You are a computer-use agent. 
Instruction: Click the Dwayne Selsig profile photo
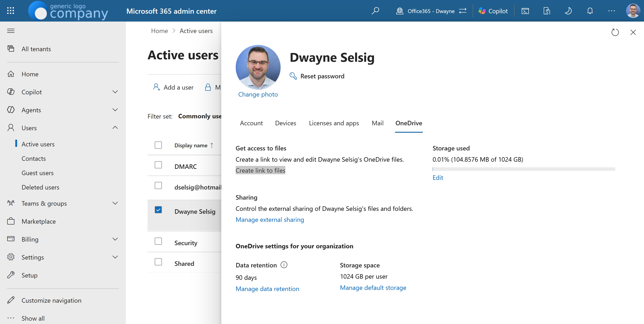click(x=258, y=67)
